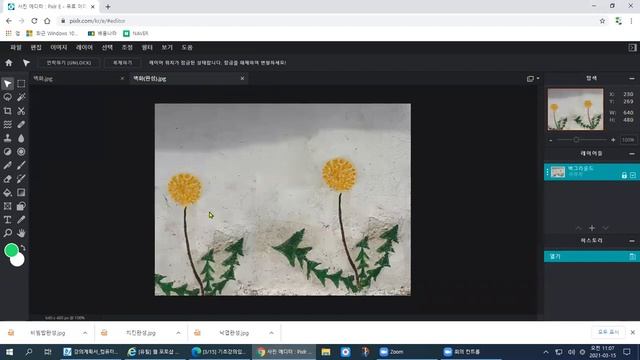Select the Color Replace brush tool
This screenshot has height=360, width=640.
coord(21,179)
